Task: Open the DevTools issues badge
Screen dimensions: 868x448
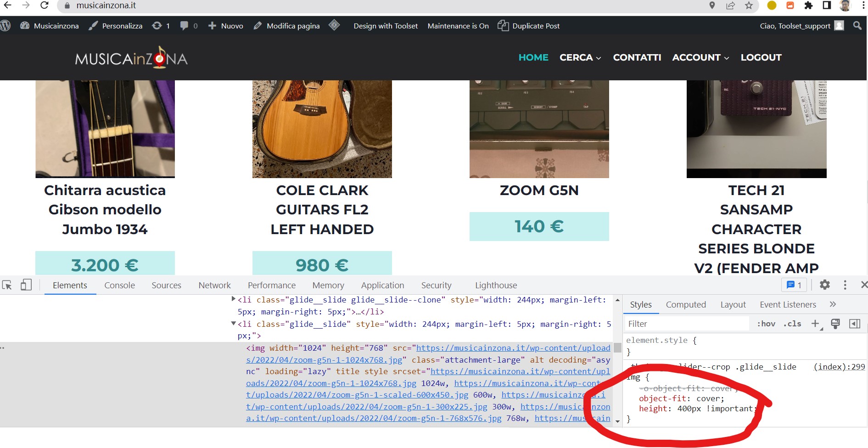Action: point(794,285)
